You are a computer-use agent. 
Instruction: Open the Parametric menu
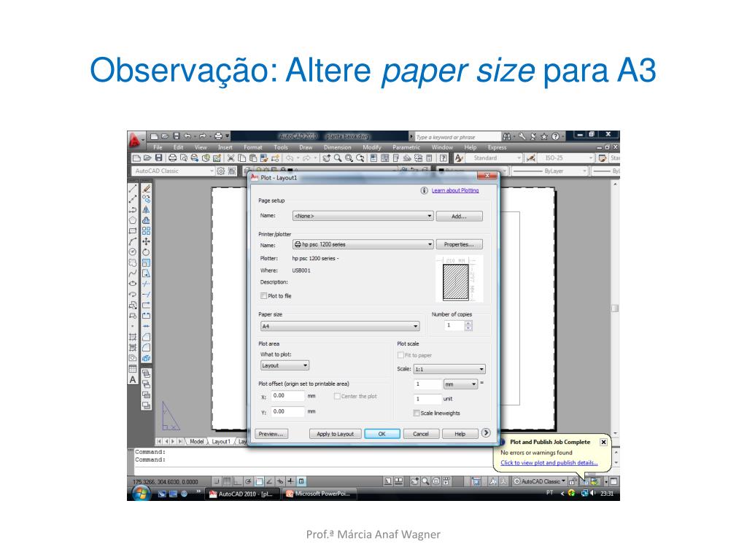coord(406,147)
